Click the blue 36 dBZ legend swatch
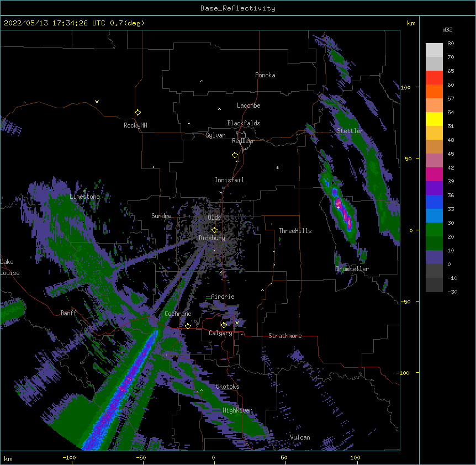 coord(434,202)
